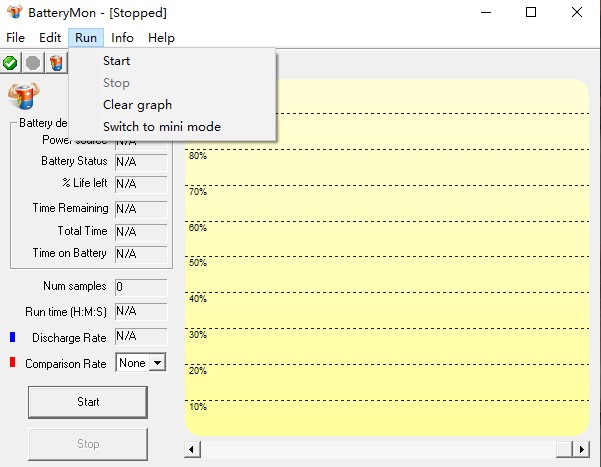Choose Start from the Run menu

(172, 61)
